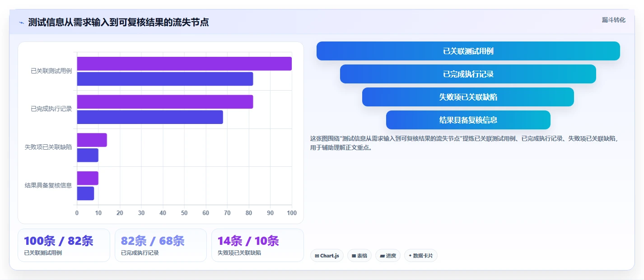Click the purple bar for 已完成执行记录
This screenshot has height=280, width=644.
(x=165, y=102)
